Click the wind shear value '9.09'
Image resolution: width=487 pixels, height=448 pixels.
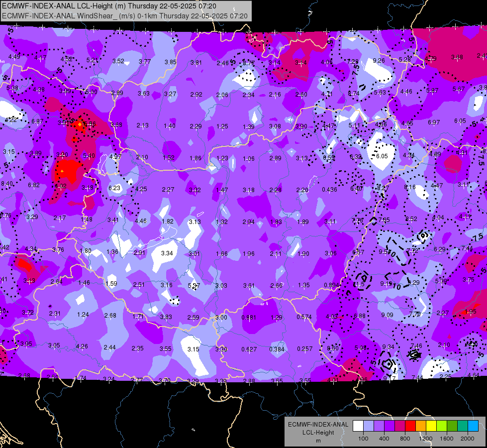click(388, 315)
